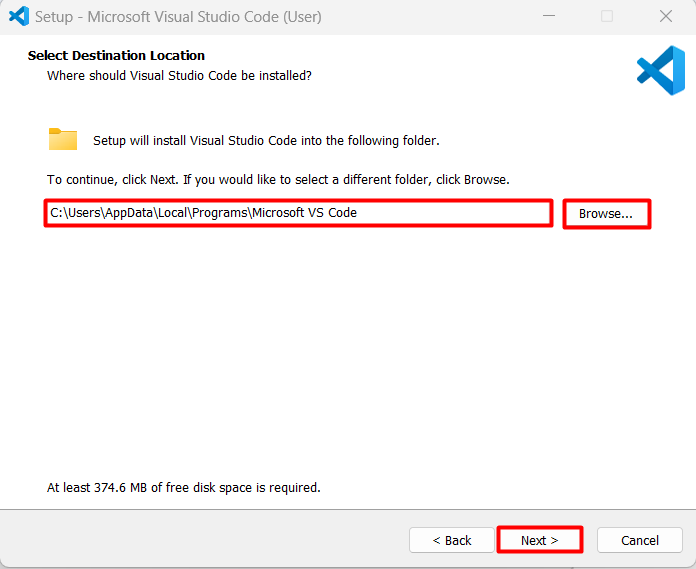
Task: Close the setup window
Action: coord(666,16)
